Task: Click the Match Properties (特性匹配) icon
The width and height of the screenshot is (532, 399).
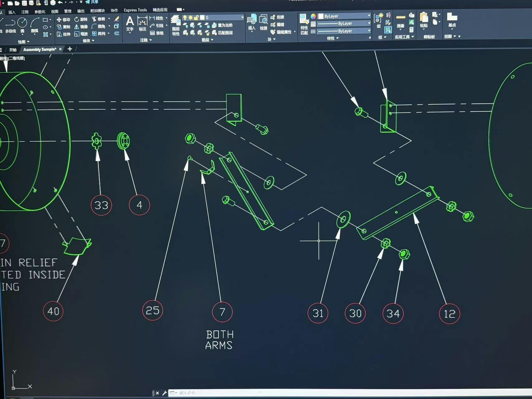Action: pyautogui.click(x=304, y=23)
